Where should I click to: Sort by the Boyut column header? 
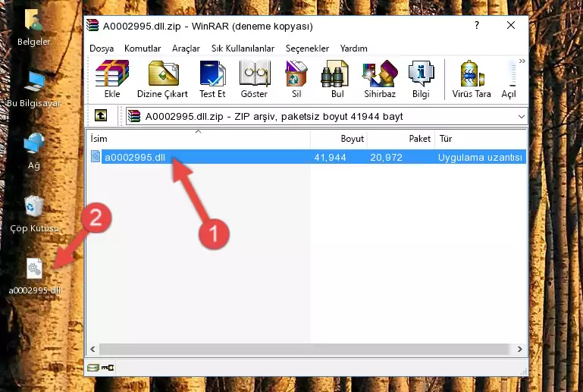(339, 139)
